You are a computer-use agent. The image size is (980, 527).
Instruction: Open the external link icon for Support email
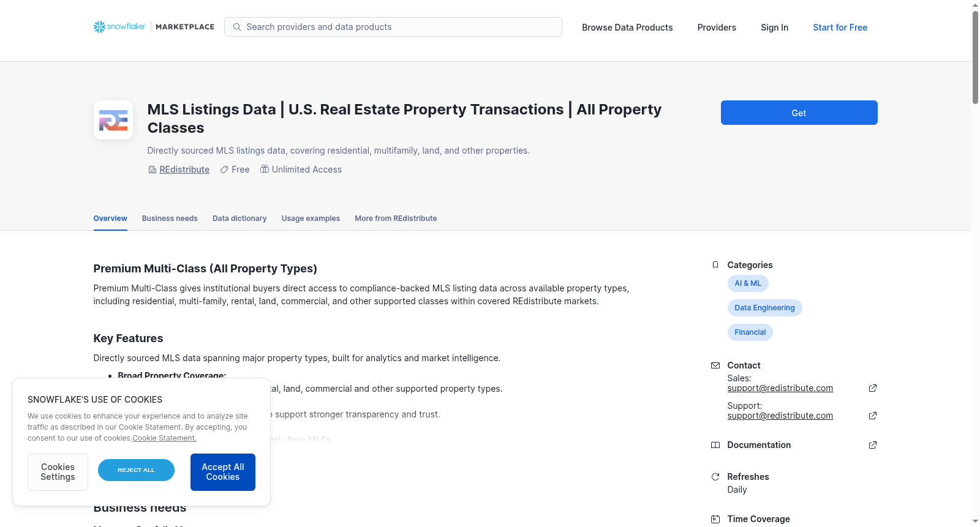tap(873, 416)
